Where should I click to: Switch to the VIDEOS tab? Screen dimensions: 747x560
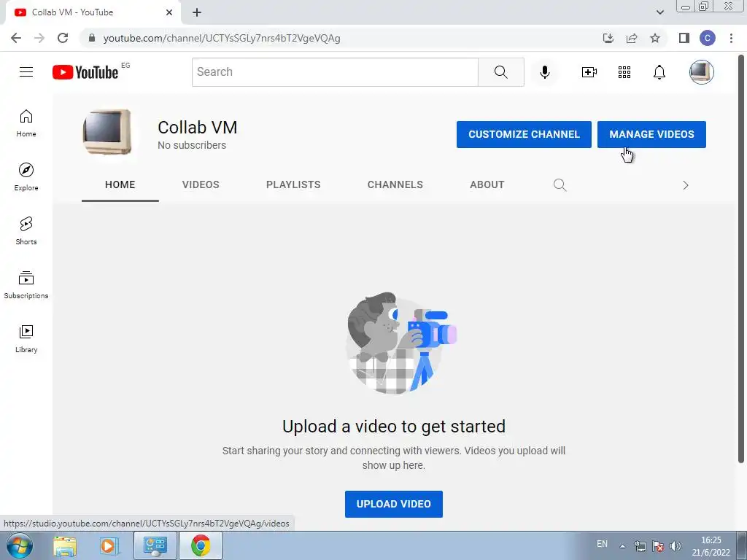pyautogui.click(x=201, y=184)
